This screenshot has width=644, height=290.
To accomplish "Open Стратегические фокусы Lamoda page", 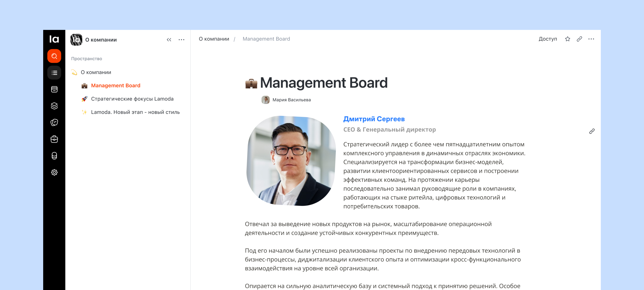I will tap(132, 99).
